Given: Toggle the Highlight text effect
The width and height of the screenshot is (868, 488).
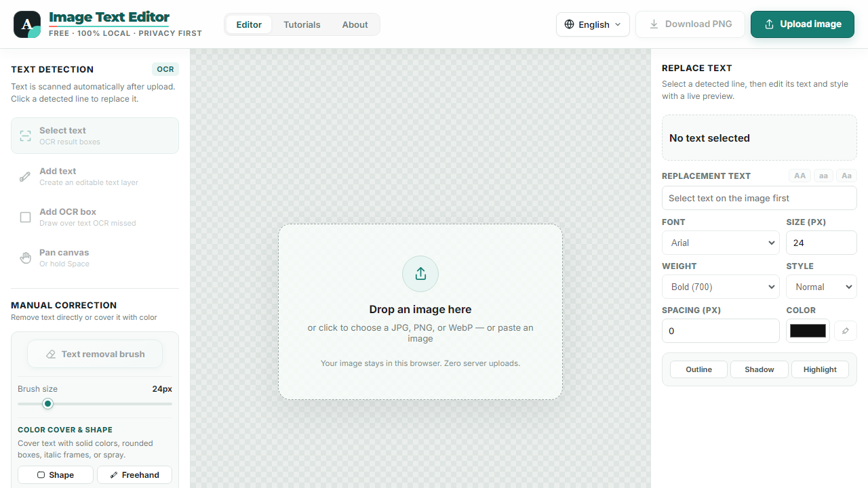Looking at the screenshot, I should pyautogui.click(x=820, y=369).
